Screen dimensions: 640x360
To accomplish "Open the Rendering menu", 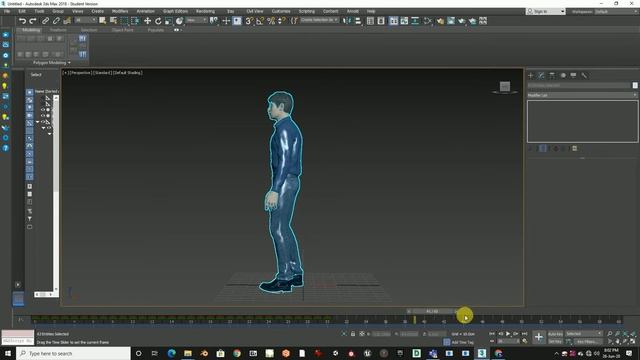I will coord(205,11).
